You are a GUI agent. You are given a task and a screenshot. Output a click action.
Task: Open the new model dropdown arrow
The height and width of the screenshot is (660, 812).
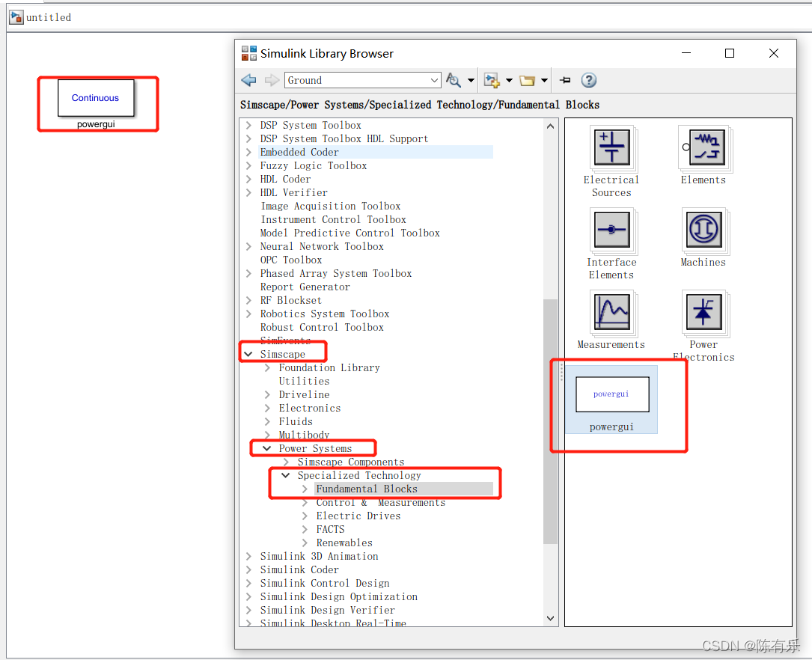point(509,80)
